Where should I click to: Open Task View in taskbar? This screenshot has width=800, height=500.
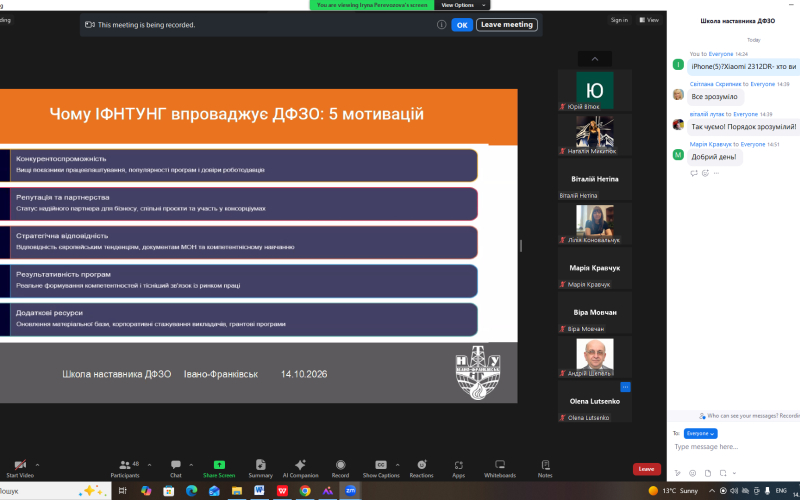[122, 491]
